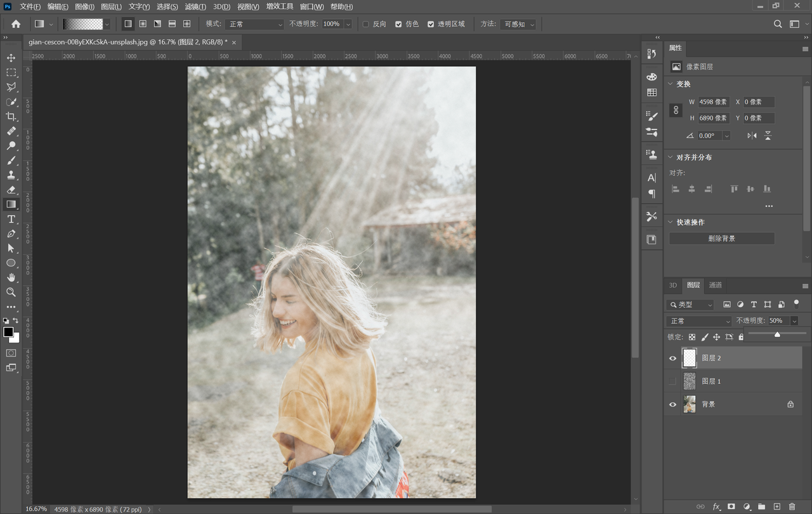Select the Eyedropper tool
This screenshot has width=812, height=514.
click(x=11, y=146)
